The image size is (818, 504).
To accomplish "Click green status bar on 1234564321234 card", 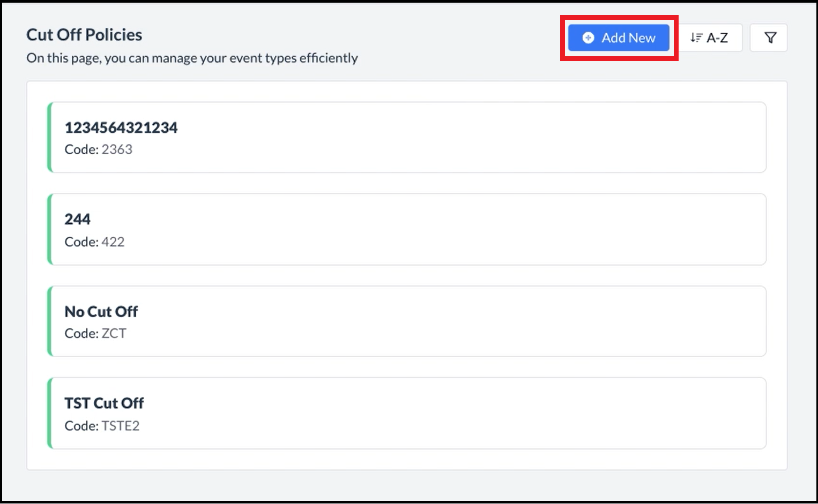I will tap(50, 138).
